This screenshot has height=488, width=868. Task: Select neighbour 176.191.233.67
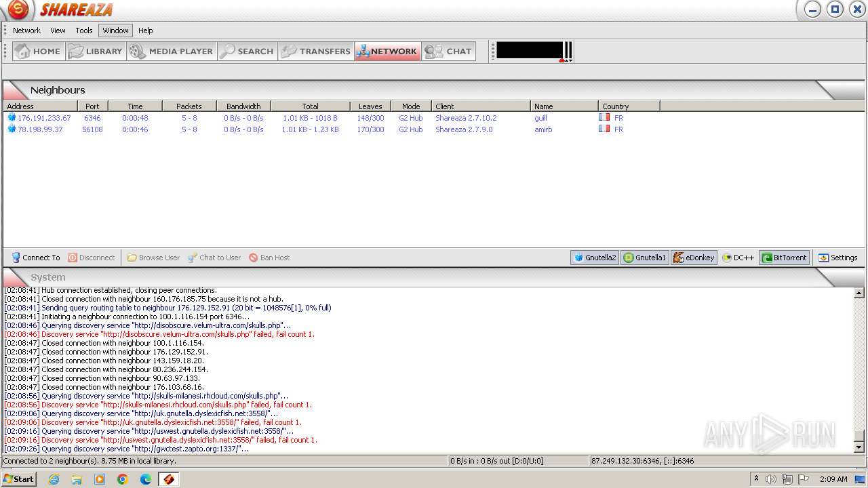[44, 118]
